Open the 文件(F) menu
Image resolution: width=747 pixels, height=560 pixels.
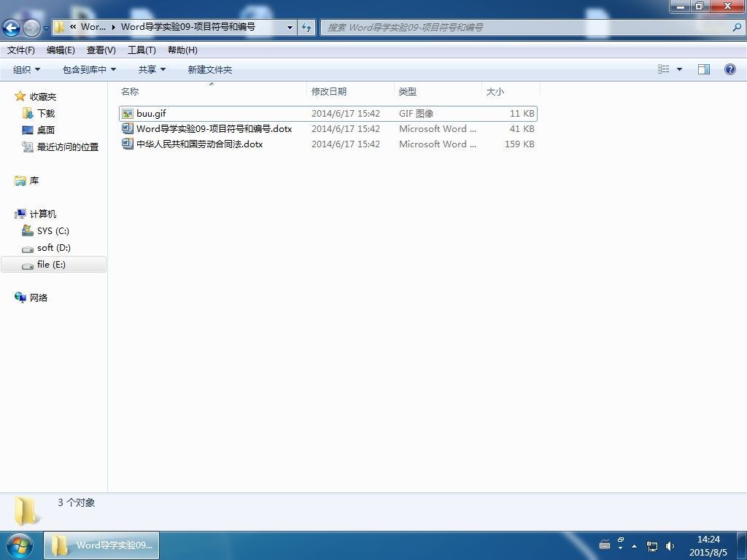click(x=21, y=50)
